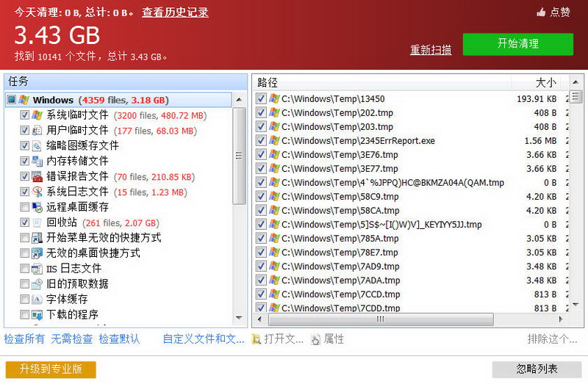Open 查看历史记录 link
This screenshot has width=588, height=384.
point(175,12)
